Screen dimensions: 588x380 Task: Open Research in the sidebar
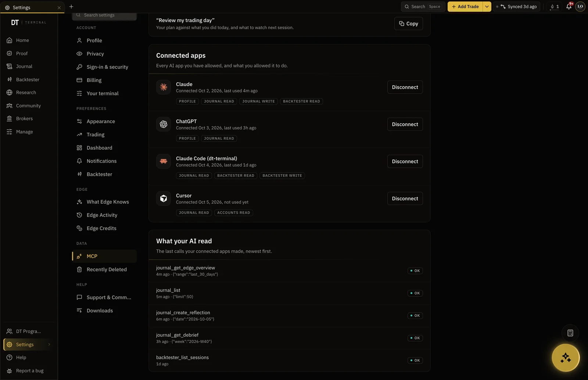click(x=29, y=93)
